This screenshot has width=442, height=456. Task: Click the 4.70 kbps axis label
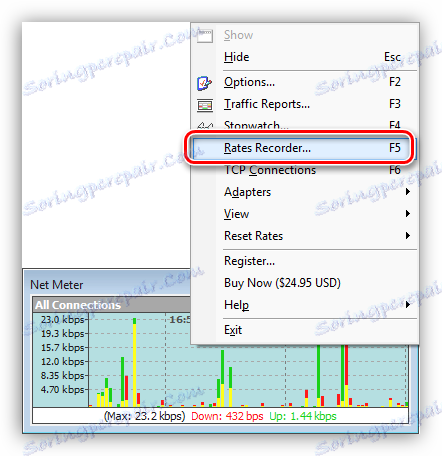coord(62,390)
